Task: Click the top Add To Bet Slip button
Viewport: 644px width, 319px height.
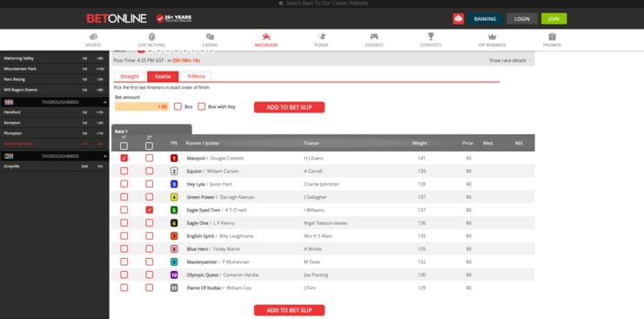Action: coord(289,107)
